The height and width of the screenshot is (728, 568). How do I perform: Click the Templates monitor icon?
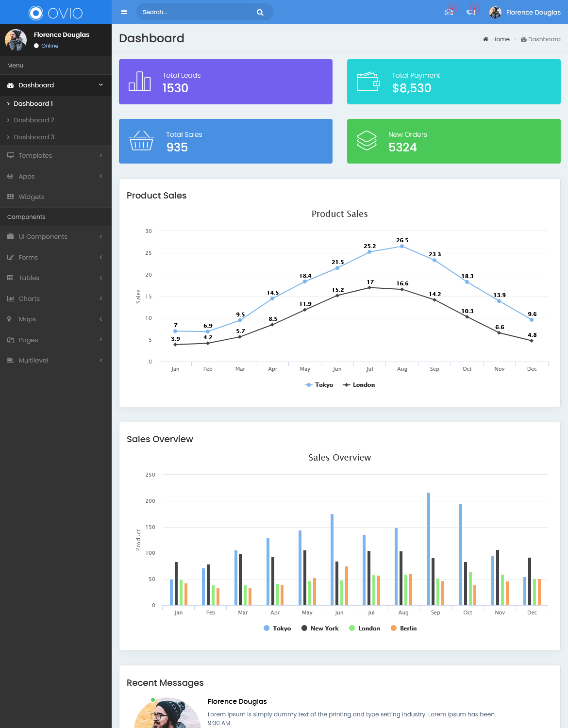click(11, 155)
